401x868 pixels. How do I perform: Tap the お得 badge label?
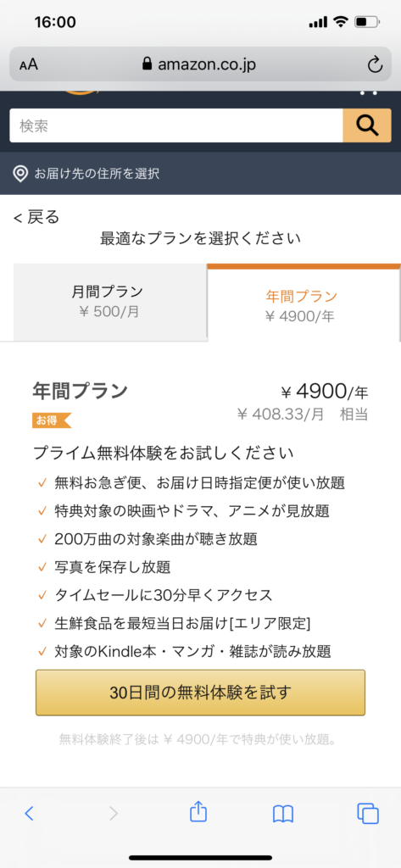tap(51, 420)
